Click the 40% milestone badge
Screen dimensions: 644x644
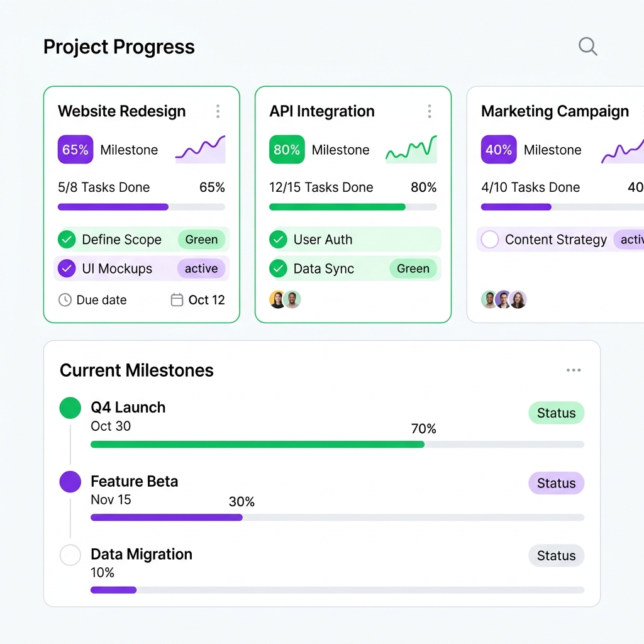tap(499, 150)
